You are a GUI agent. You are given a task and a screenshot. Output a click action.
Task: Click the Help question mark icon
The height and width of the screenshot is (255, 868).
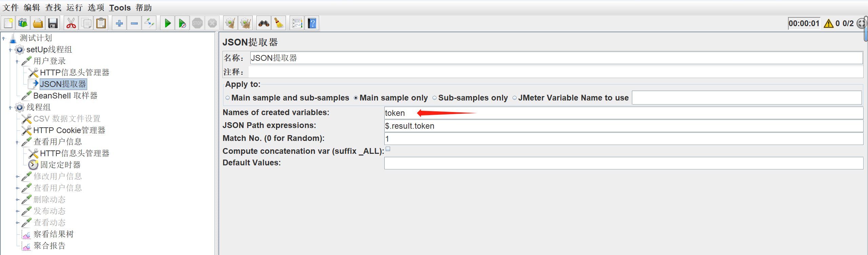[312, 23]
